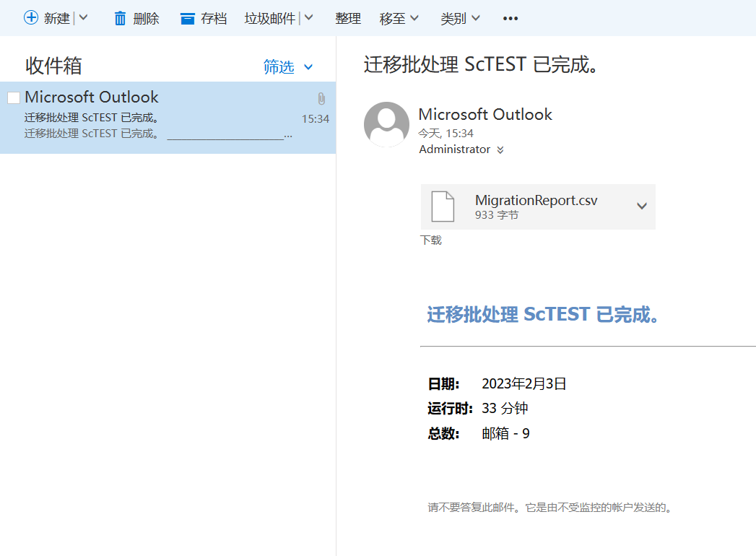Click the sender name Microsoft Outlook in reading pane
The width and height of the screenshot is (756, 556).
coord(485,114)
